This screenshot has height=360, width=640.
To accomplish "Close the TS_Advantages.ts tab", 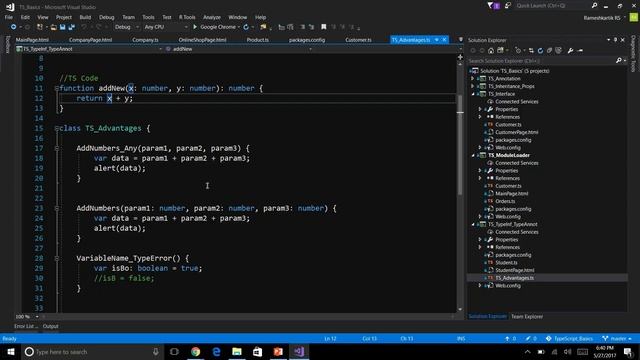I will 444,40.
